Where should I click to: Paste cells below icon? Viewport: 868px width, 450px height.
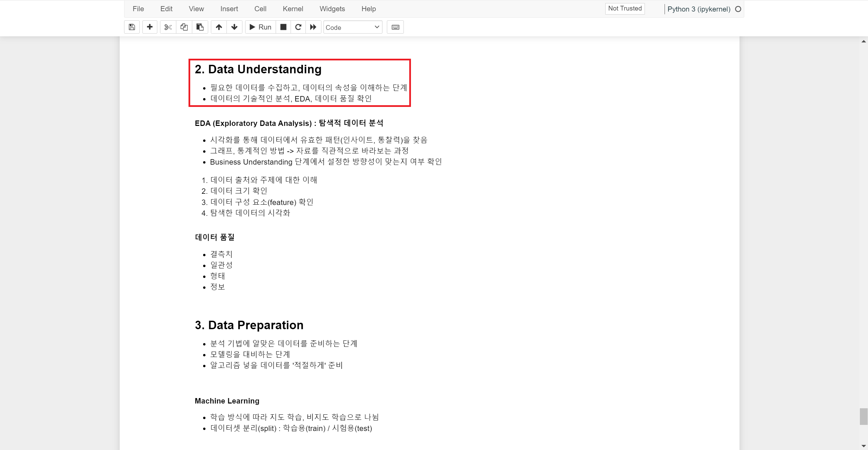(200, 27)
